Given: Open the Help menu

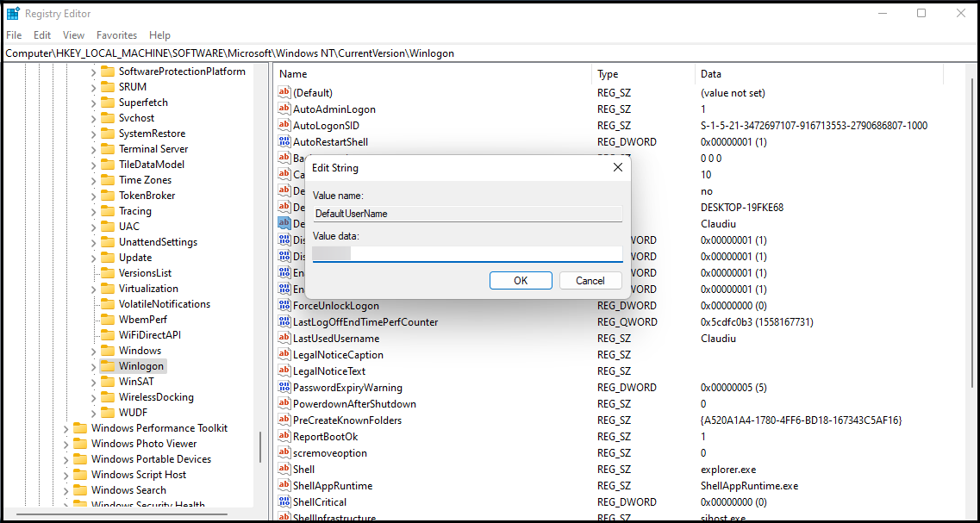Looking at the screenshot, I should pyautogui.click(x=160, y=35).
